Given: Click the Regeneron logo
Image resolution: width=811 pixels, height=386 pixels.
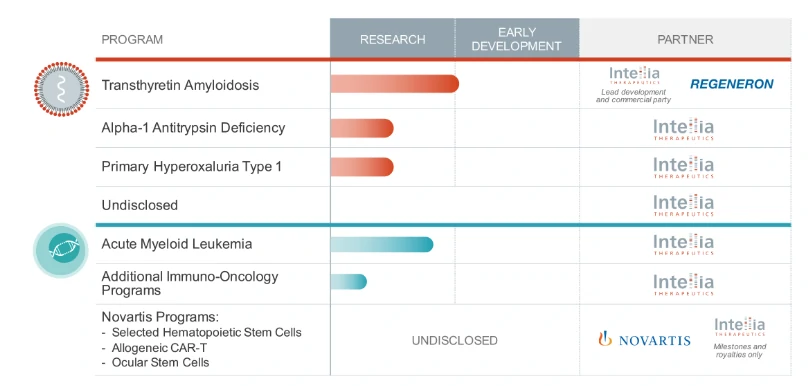Looking at the screenshot, I should point(732,84).
